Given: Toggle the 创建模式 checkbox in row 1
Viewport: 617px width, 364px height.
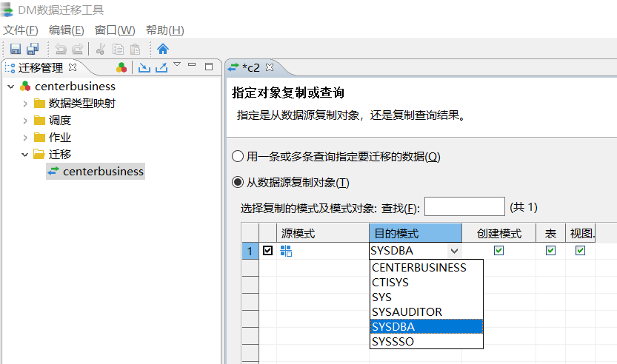Looking at the screenshot, I should (x=499, y=250).
